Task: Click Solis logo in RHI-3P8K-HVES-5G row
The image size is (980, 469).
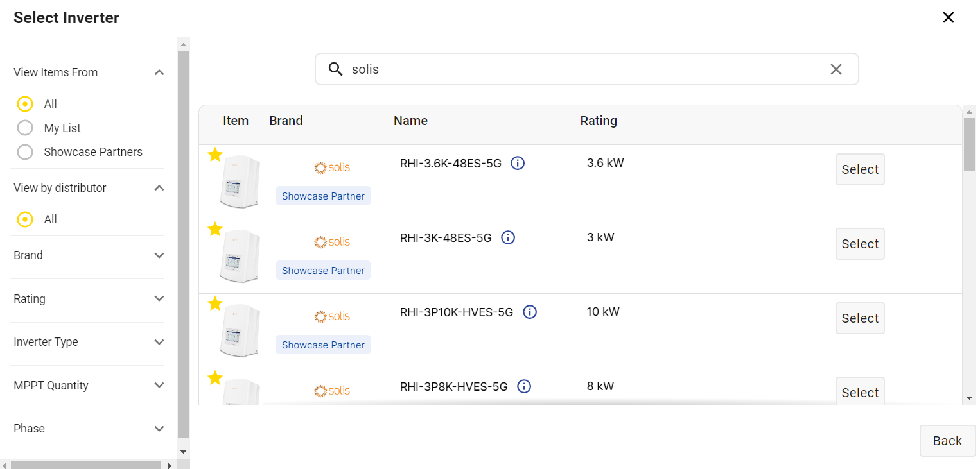Action: [x=332, y=391]
